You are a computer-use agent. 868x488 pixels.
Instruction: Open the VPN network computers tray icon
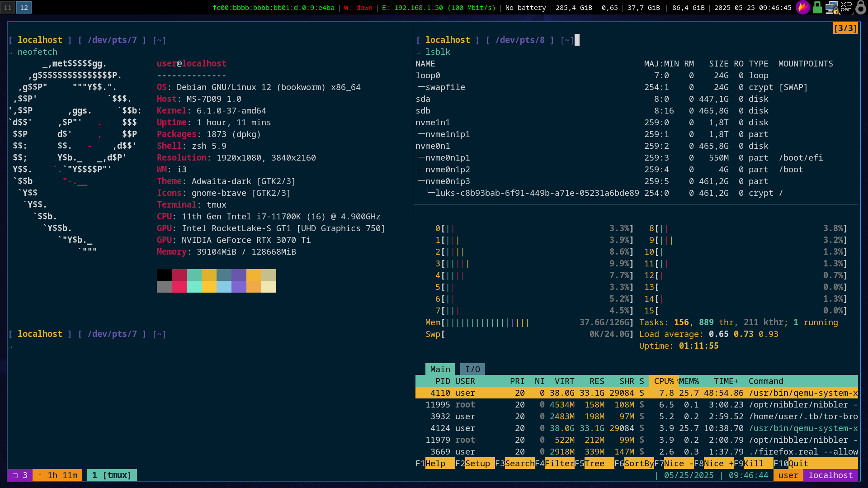point(832,7)
